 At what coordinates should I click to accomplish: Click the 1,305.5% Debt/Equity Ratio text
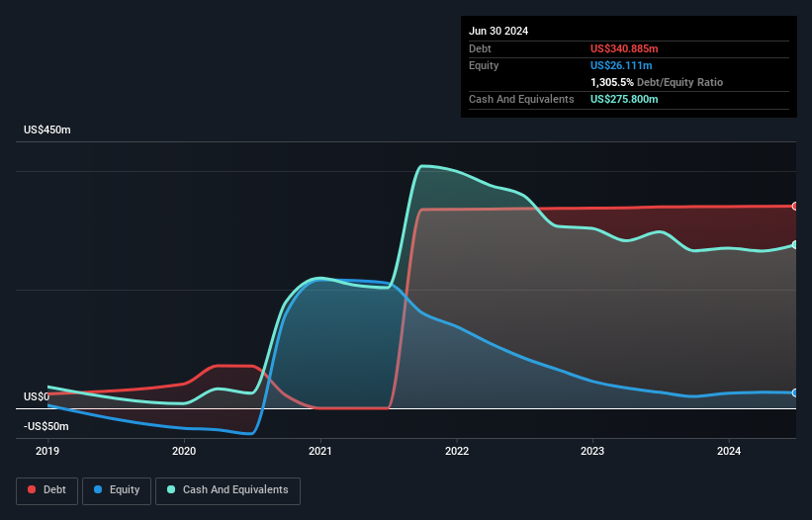657,82
